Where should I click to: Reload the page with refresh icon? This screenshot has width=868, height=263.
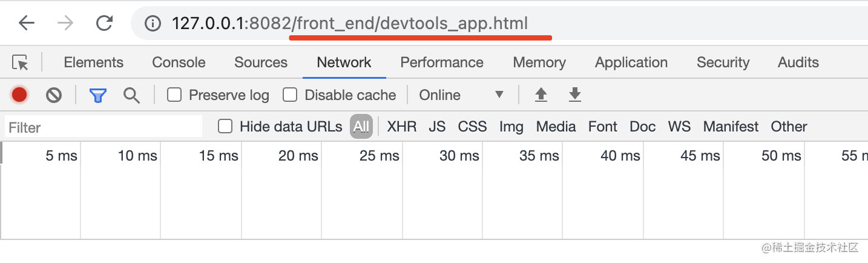105,24
